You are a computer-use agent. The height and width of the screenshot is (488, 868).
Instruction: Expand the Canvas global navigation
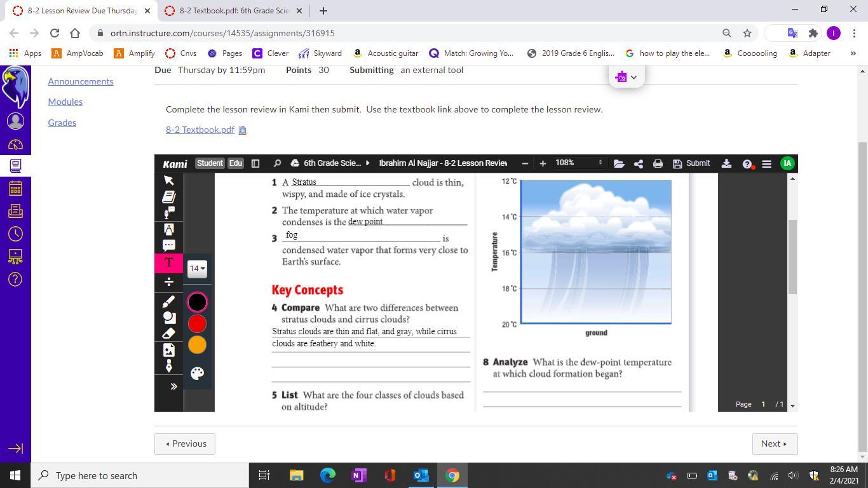point(15,448)
